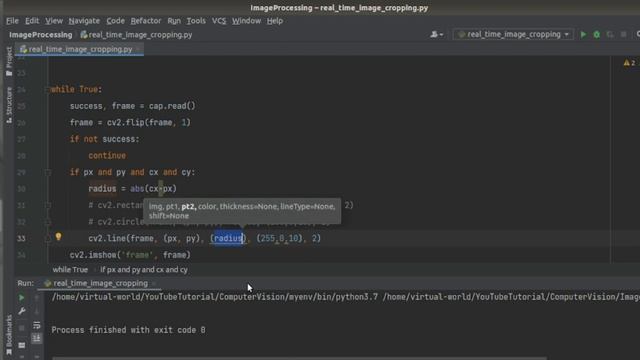Click 'cv2.imshow' on line 34
This screenshot has width=640, height=360.
(x=93, y=255)
